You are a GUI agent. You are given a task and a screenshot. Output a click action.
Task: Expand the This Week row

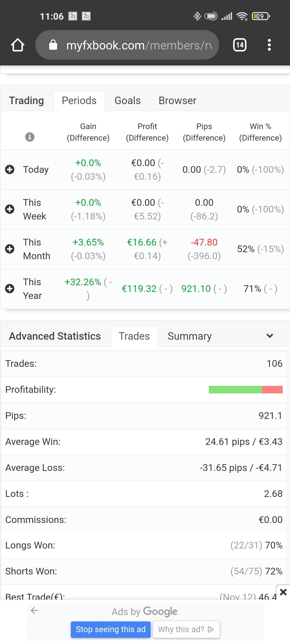click(10, 209)
